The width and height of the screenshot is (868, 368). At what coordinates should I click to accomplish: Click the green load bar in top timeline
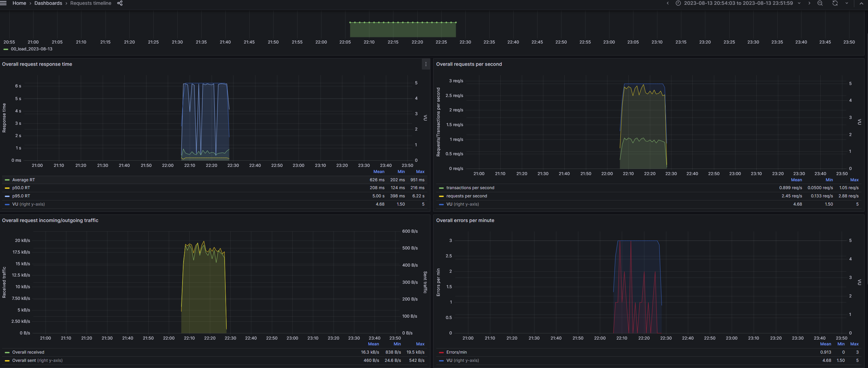(x=403, y=30)
